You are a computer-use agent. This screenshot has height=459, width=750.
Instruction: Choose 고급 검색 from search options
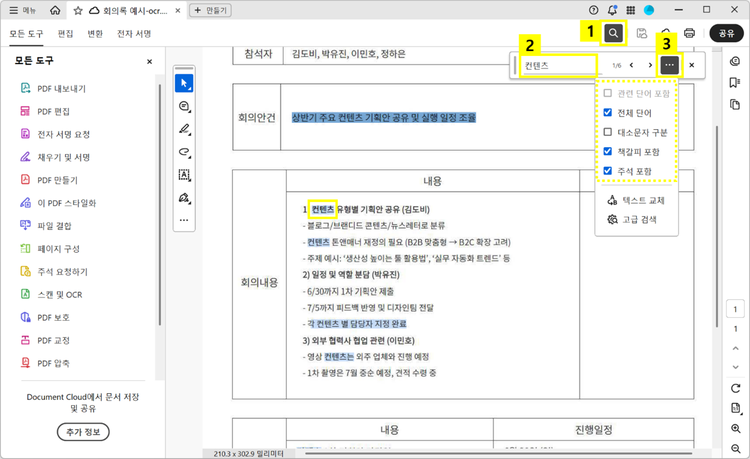pyautogui.click(x=632, y=219)
